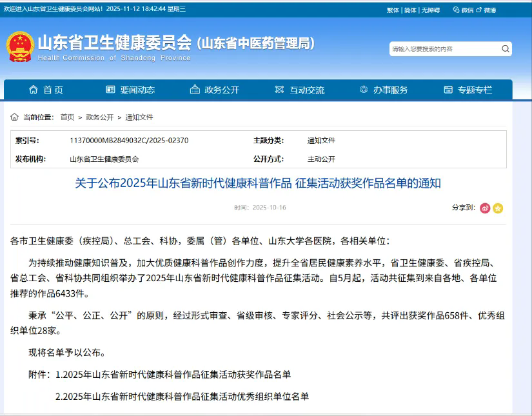Share article to Weibo via red icon
The image size is (532, 416).
[x=485, y=208]
